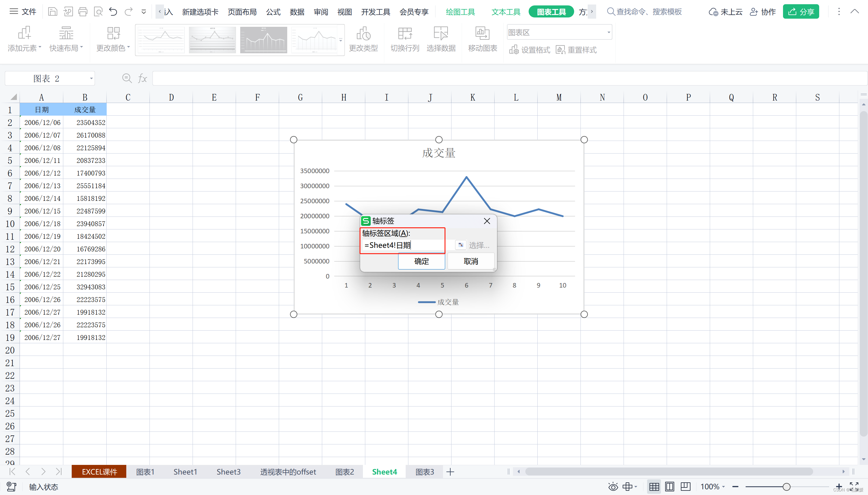868x495 pixels.
Task: Switch to the 透视表中的offset sheet tab
Action: point(288,472)
